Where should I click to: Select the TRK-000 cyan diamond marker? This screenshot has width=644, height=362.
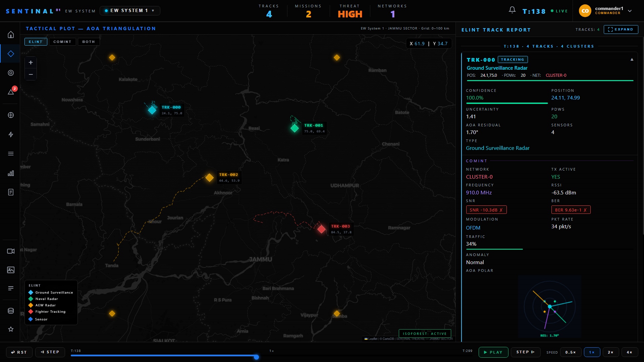152,110
